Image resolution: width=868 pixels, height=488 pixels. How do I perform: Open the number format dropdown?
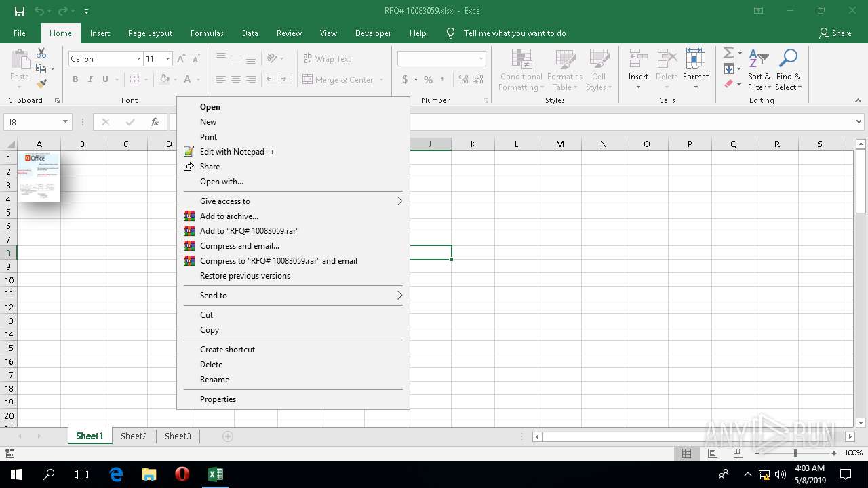(481, 59)
